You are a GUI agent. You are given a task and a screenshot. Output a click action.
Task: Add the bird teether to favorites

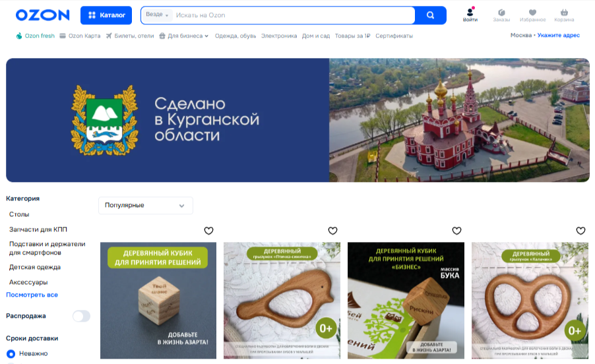point(332,231)
